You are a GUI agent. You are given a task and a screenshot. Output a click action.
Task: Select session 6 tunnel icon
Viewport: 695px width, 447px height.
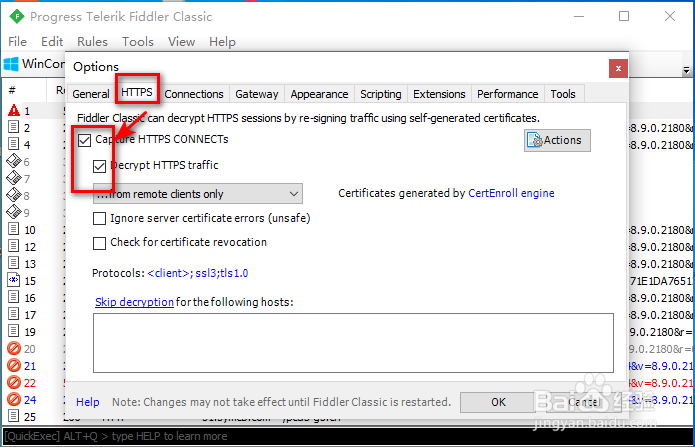(x=14, y=161)
